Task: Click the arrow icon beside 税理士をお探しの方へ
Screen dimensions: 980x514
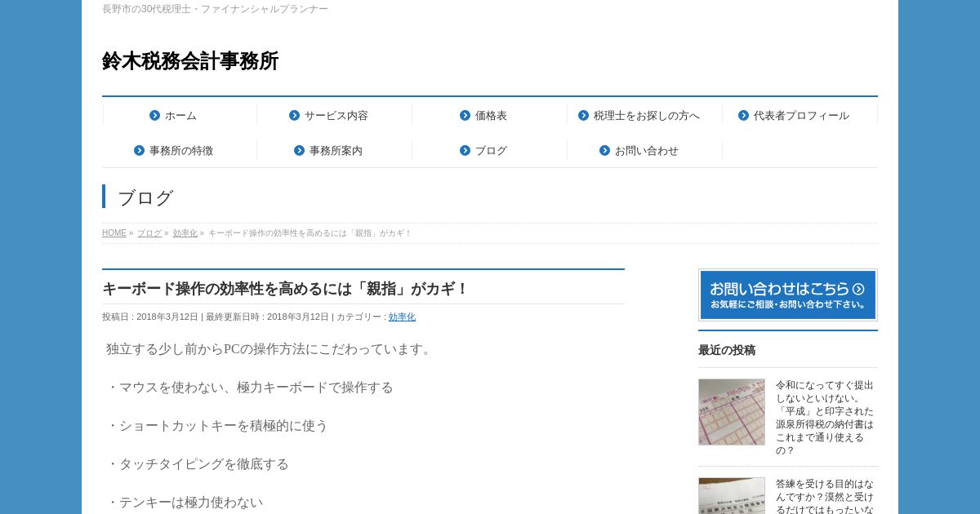Action: pyautogui.click(x=583, y=116)
